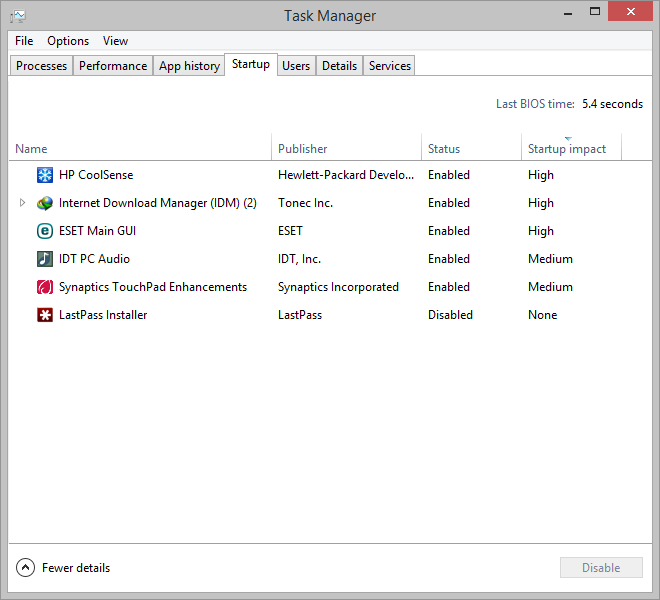Image resolution: width=660 pixels, height=600 pixels.
Task: Sort by the Startup impact column header
Action: point(572,149)
